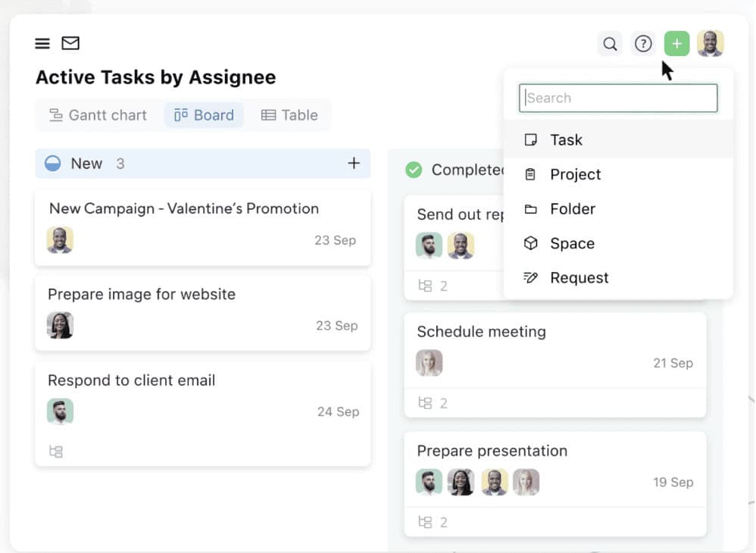Click the search magnifier icon
The image size is (756, 553).
610,44
